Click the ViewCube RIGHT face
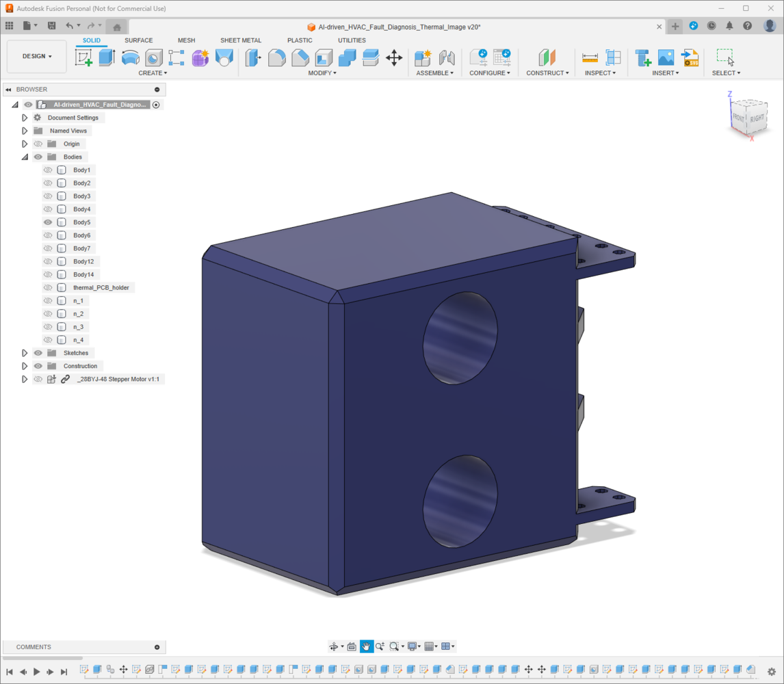784x684 pixels. (x=757, y=118)
